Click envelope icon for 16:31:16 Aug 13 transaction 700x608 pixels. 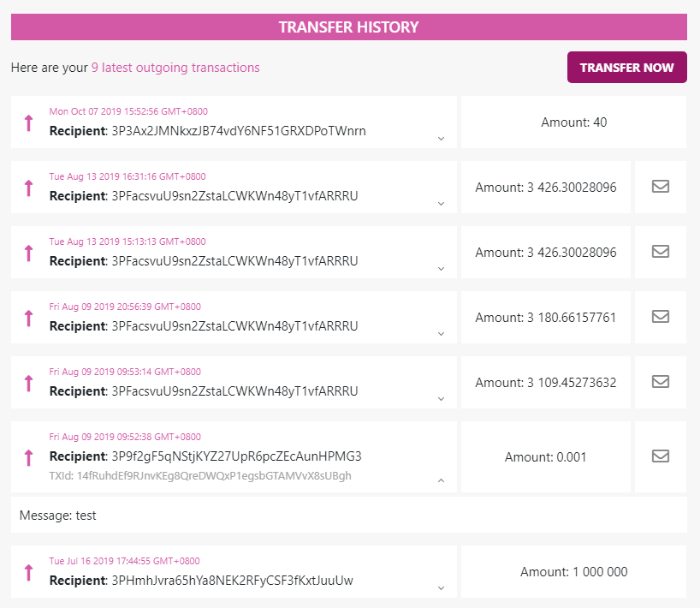point(660,187)
